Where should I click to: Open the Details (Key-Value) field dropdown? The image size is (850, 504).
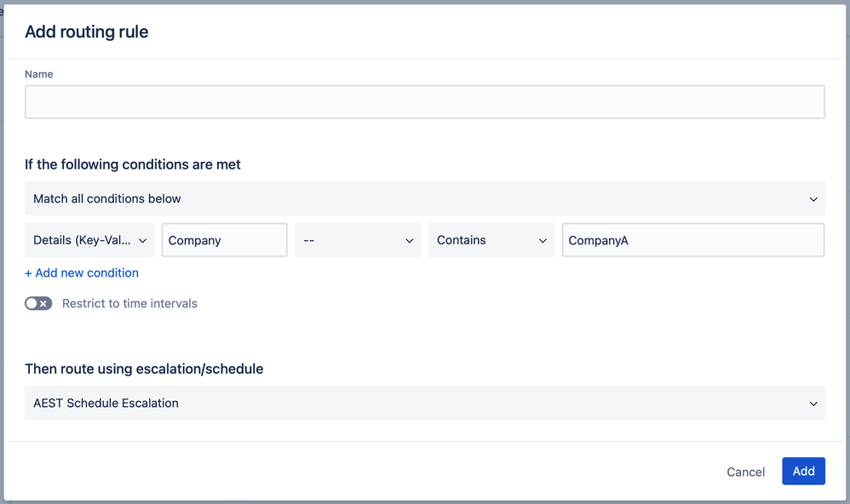pos(89,240)
